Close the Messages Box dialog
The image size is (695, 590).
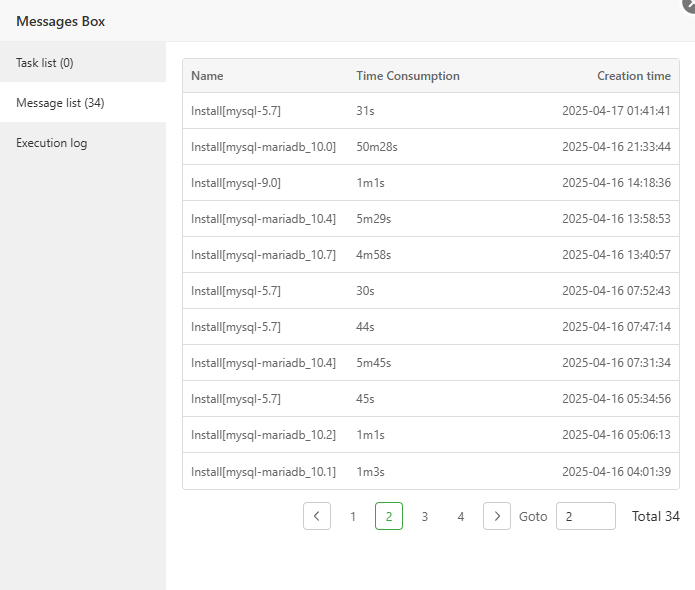(x=690, y=4)
